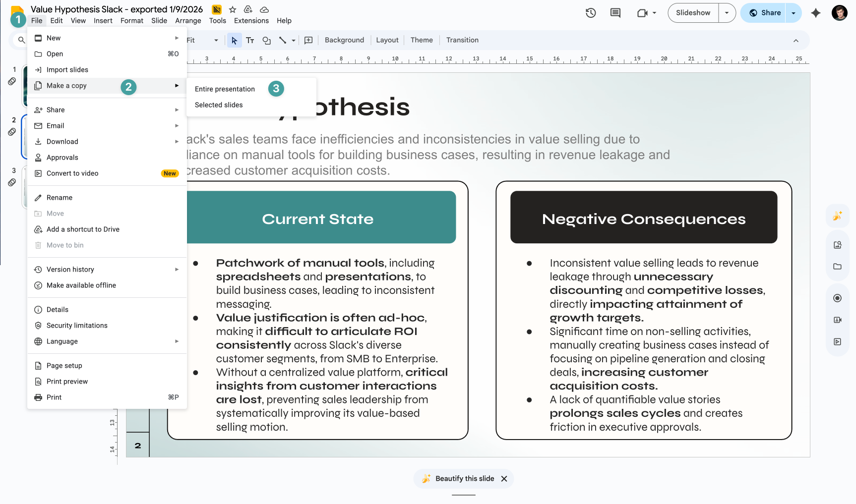The width and height of the screenshot is (856, 504).
Task: Open the Extensions menu
Action: (251, 21)
